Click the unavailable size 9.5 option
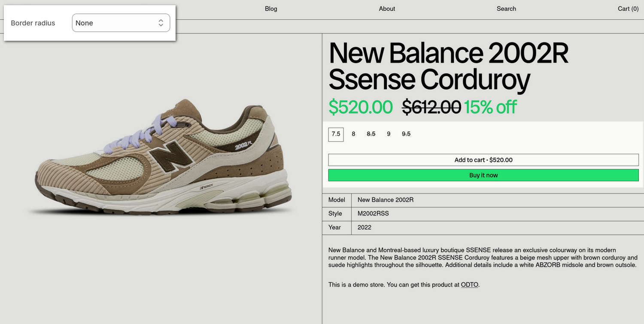The height and width of the screenshot is (324, 644). (x=406, y=134)
